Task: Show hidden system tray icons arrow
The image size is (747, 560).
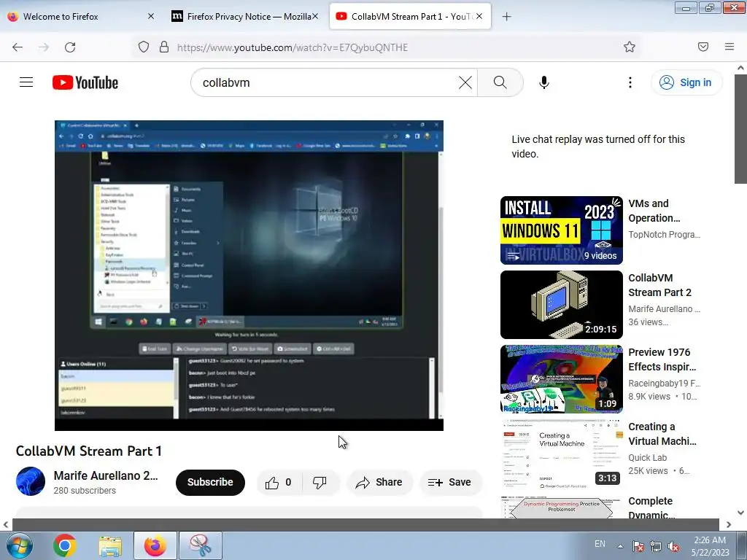Action: [x=620, y=546]
